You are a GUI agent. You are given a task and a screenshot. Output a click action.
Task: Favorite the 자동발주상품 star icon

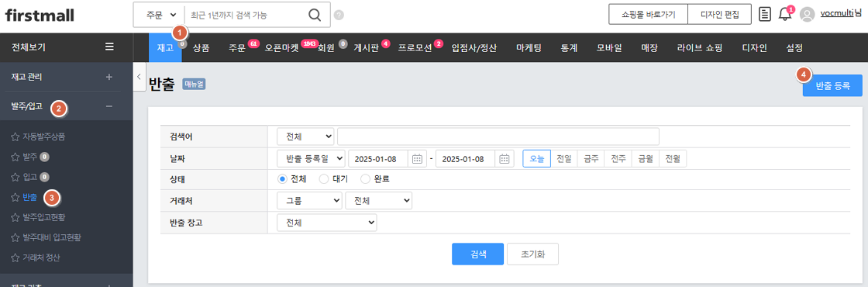(15, 136)
